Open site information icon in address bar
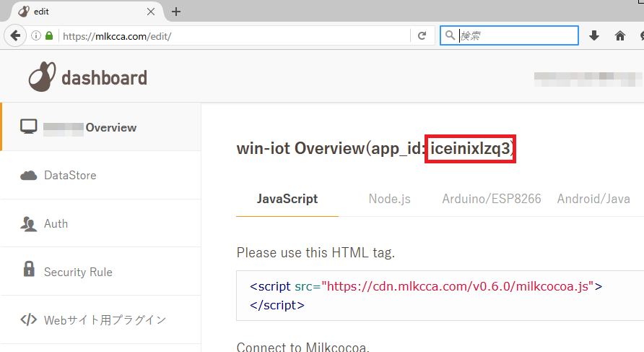The image size is (644, 352). click(x=36, y=35)
